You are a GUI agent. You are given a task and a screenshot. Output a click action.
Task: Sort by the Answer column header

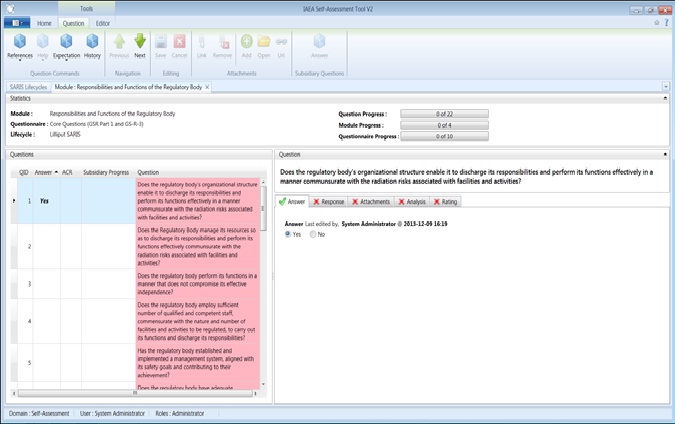point(46,172)
